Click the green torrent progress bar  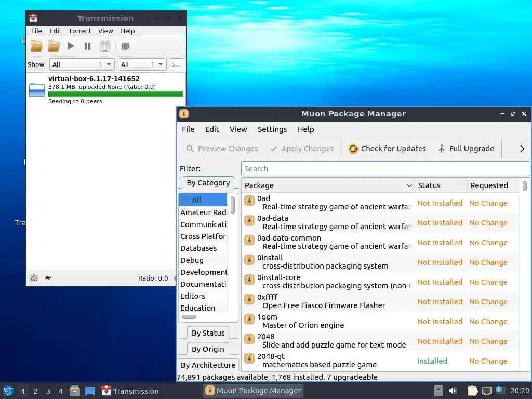coord(116,94)
